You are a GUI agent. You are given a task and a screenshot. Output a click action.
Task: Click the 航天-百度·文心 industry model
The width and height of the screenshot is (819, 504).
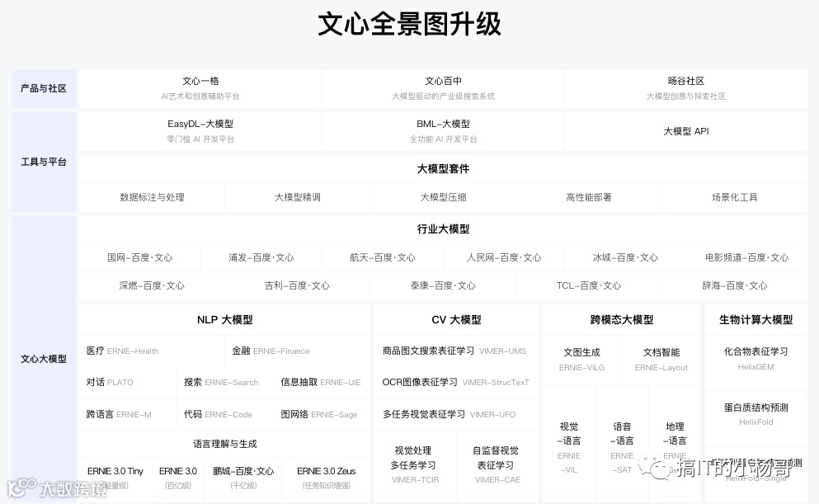tap(383, 257)
